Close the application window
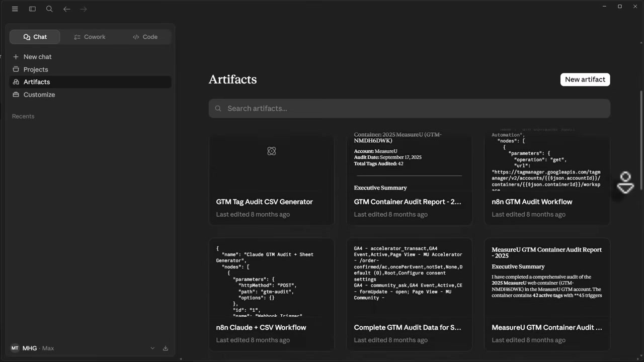This screenshot has height=362, width=644. coord(636,6)
